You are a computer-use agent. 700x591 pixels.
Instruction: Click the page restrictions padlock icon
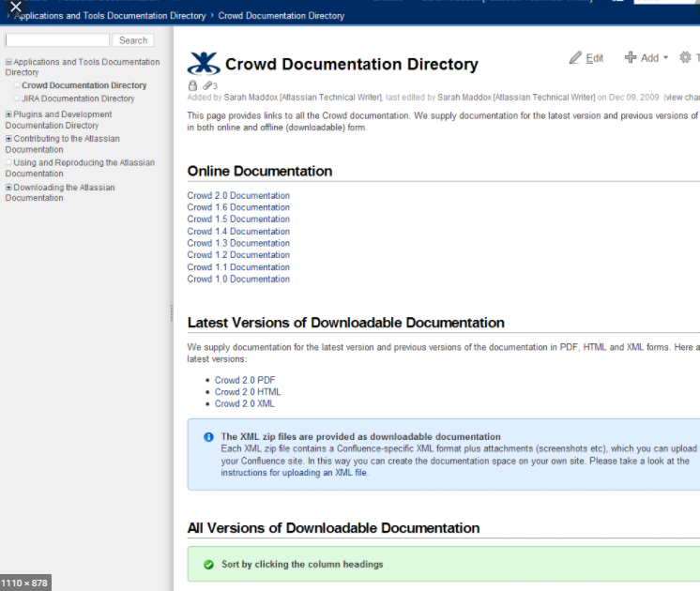coord(192,85)
